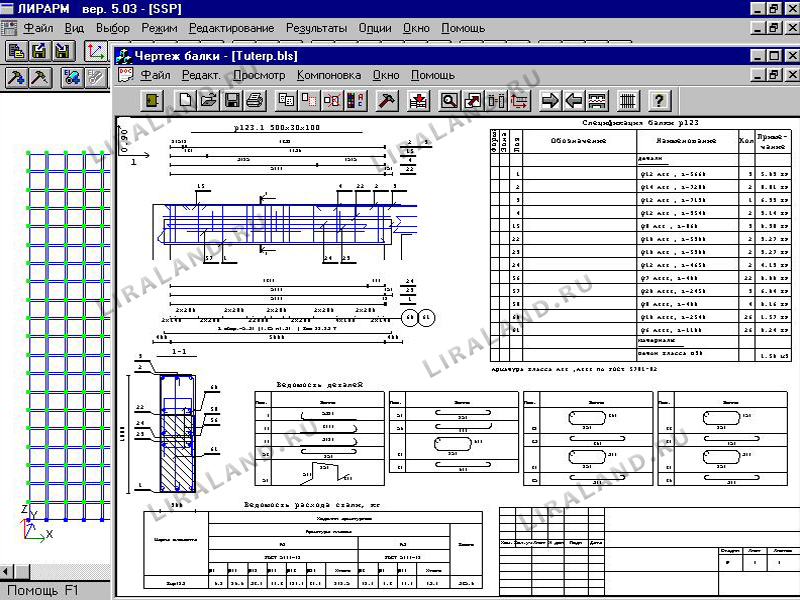Click the grid table icon
The width and height of the screenshot is (800, 600).
point(627,100)
